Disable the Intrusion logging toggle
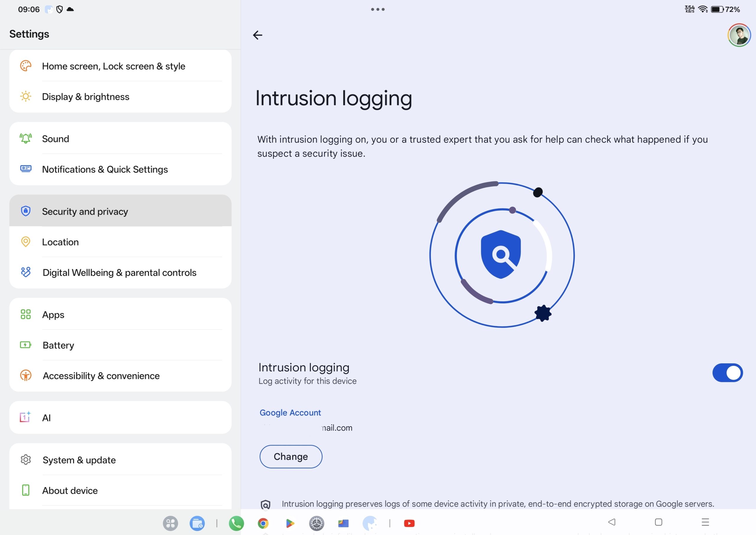The width and height of the screenshot is (756, 535). (x=728, y=373)
